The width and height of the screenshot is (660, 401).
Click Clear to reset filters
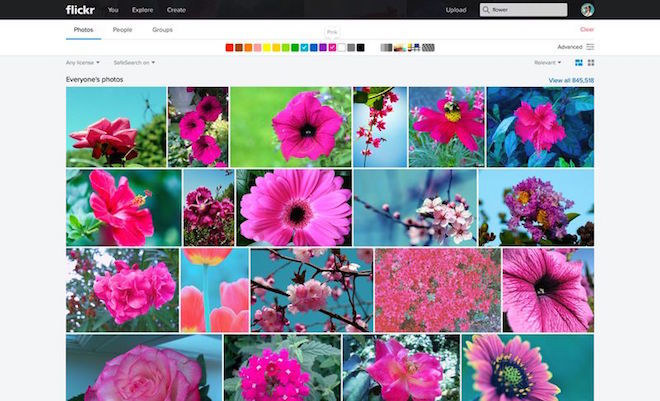(586, 30)
